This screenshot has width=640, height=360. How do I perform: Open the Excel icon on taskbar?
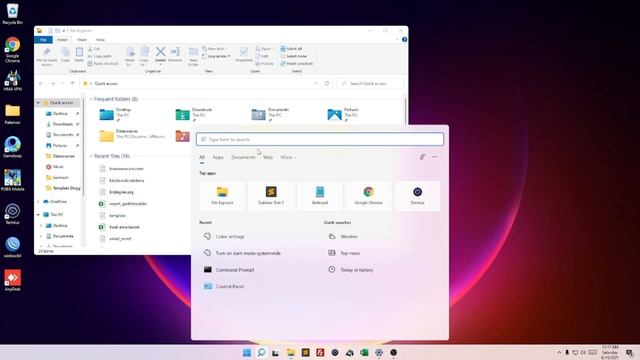tap(364, 353)
